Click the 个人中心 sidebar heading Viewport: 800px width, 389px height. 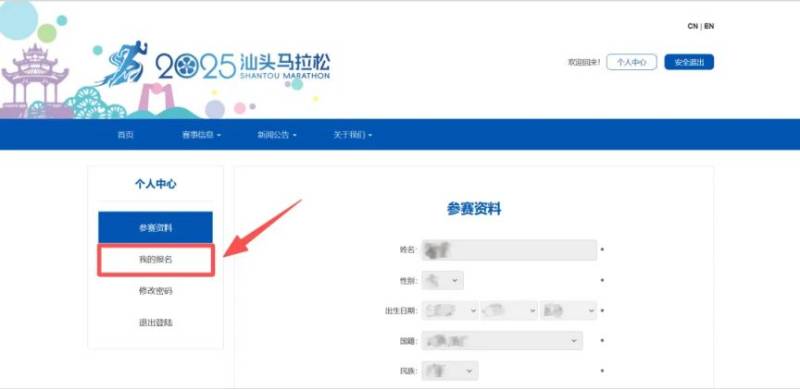point(155,184)
